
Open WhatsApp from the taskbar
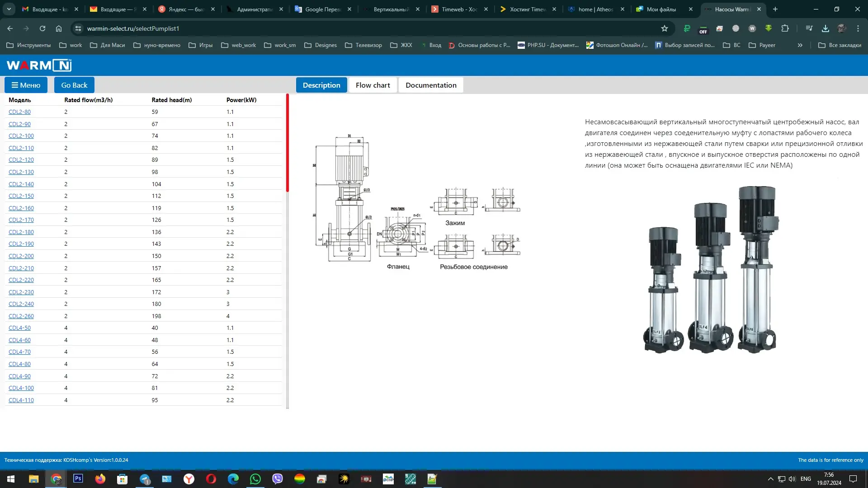pyautogui.click(x=255, y=479)
